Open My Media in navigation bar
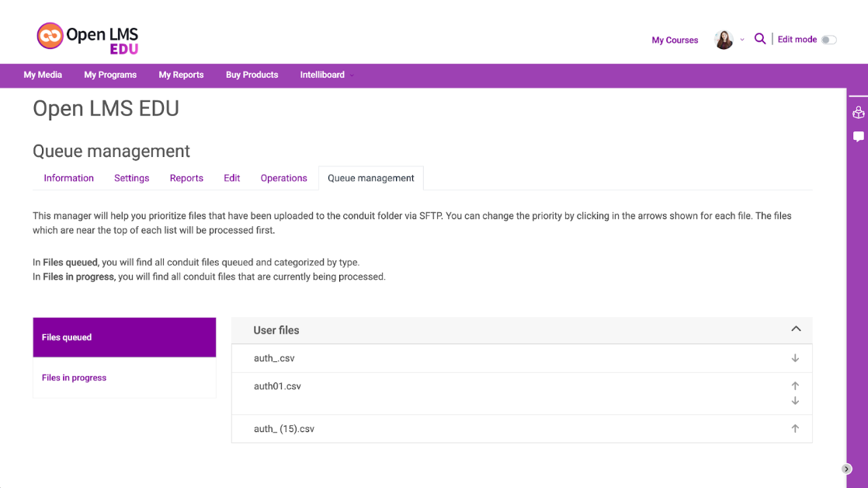 pyautogui.click(x=43, y=75)
